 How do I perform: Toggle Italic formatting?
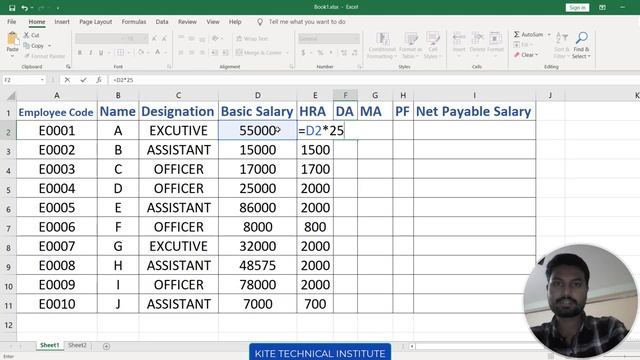(91, 52)
